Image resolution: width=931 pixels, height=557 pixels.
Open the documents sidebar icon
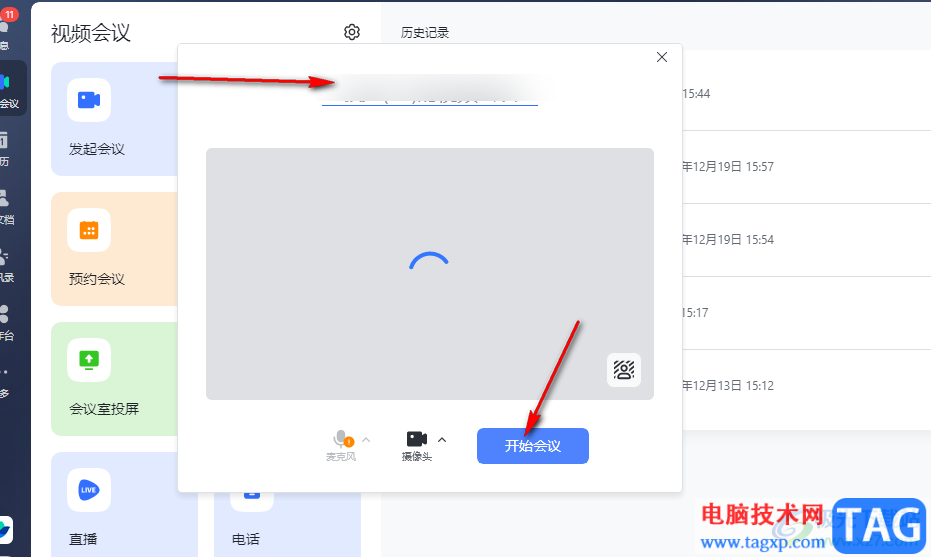click(6, 207)
